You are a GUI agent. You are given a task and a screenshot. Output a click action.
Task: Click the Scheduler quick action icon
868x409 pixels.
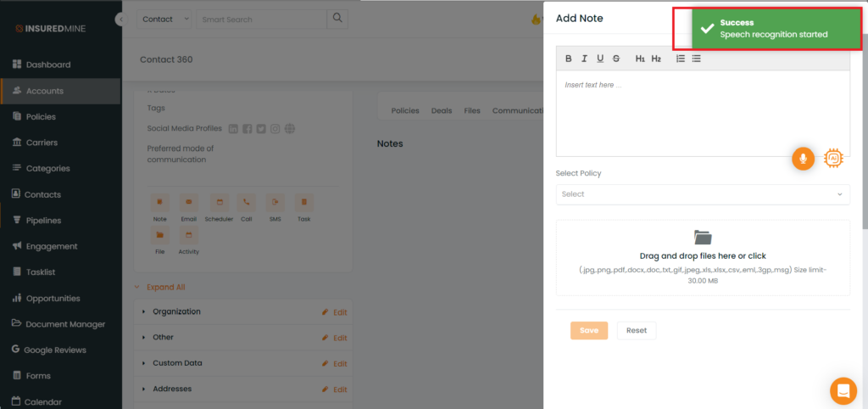click(219, 203)
